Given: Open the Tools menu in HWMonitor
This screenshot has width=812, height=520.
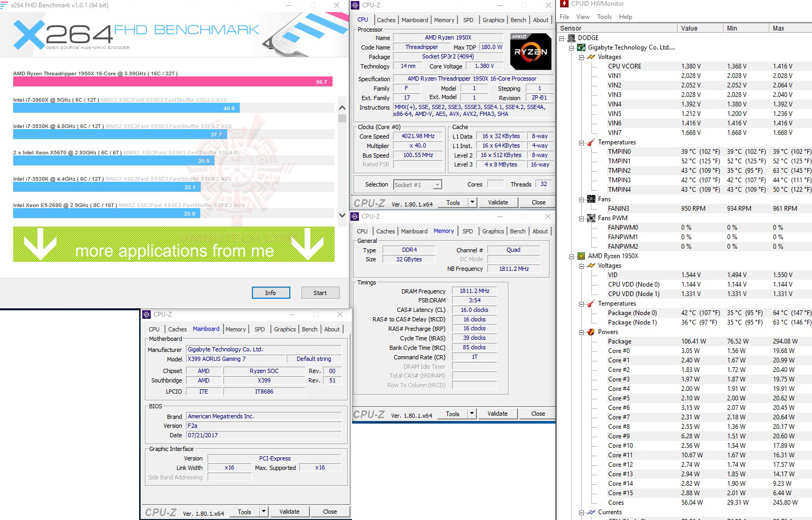Looking at the screenshot, I should coord(604,17).
